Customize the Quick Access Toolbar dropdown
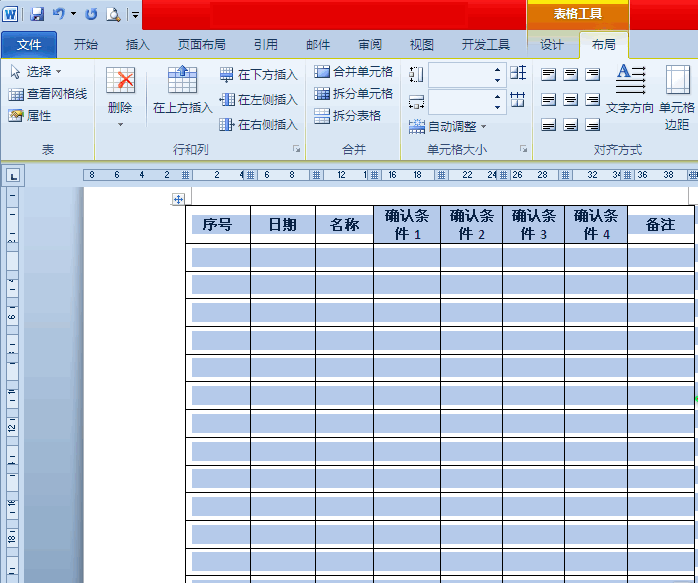698x583 pixels. (135, 15)
